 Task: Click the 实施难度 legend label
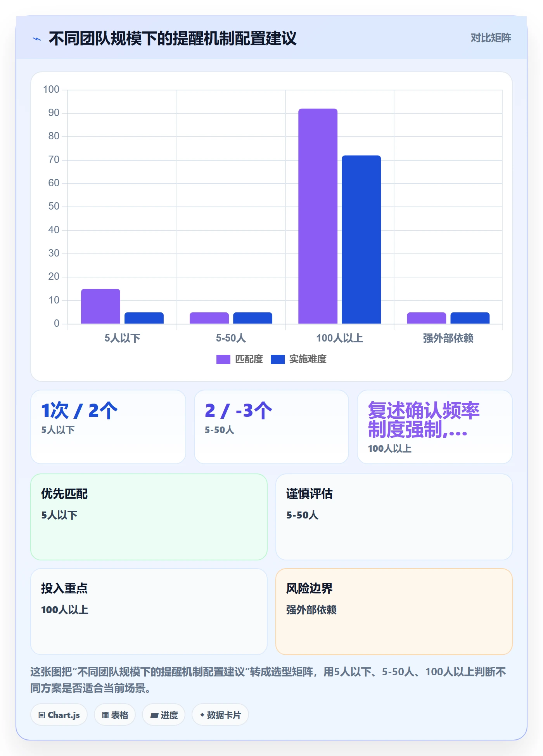[308, 359]
